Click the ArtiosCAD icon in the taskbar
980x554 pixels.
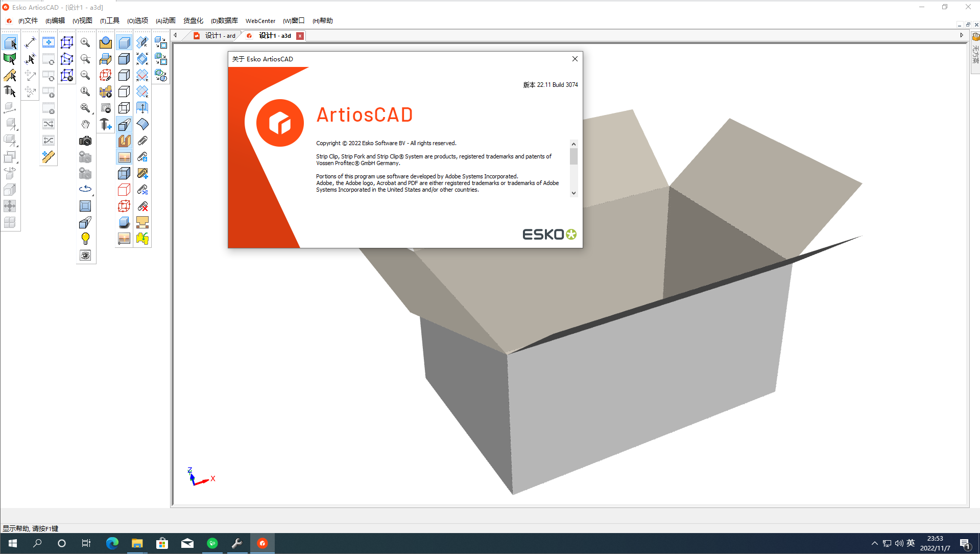point(262,543)
